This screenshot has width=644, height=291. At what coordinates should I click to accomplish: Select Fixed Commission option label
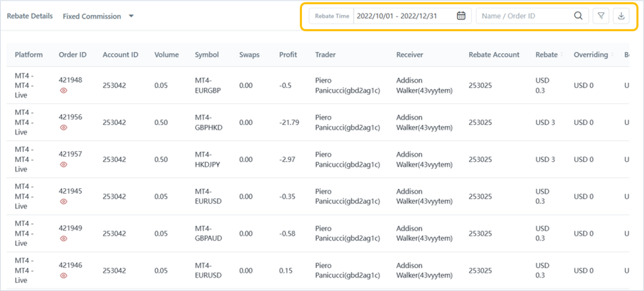click(x=92, y=16)
